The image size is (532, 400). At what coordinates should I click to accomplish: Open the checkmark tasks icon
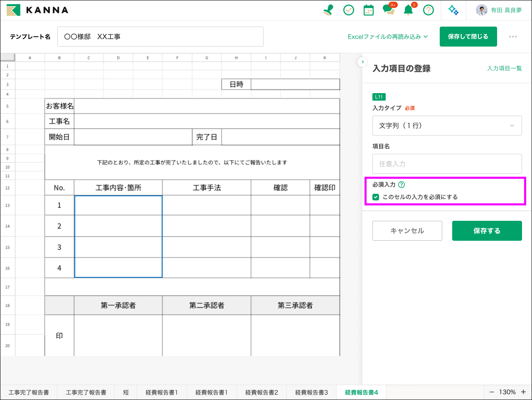349,10
